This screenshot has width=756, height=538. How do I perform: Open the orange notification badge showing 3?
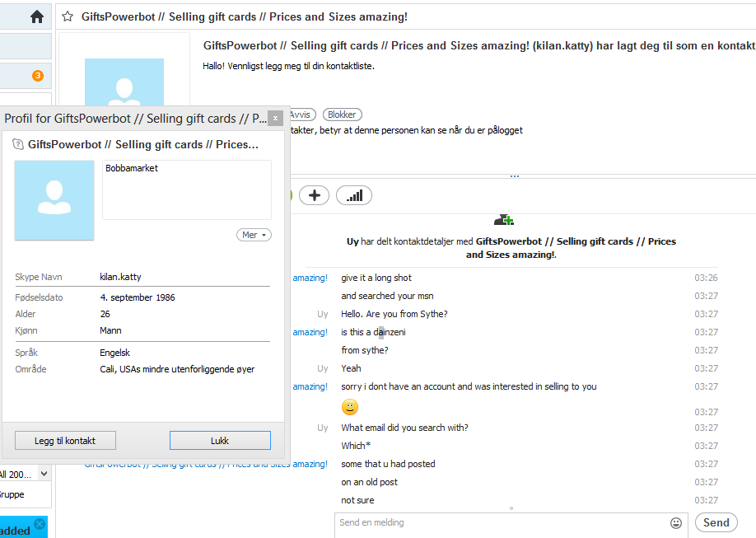(x=38, y=76)
